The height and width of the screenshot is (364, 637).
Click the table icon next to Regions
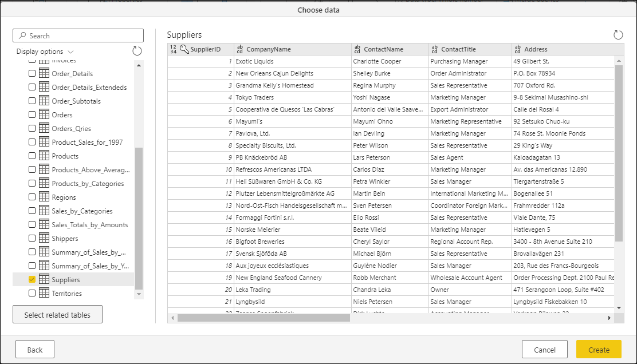click(44, 197)
